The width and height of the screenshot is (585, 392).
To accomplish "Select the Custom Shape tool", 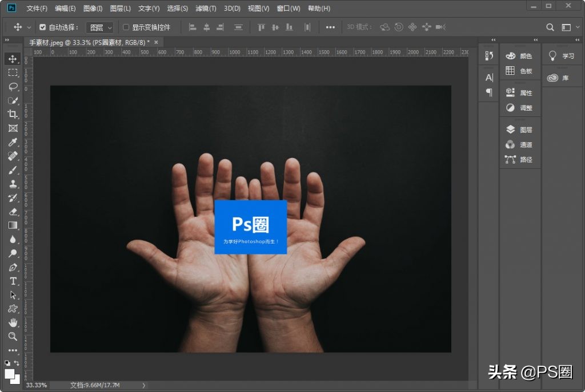I will point(13,309).
